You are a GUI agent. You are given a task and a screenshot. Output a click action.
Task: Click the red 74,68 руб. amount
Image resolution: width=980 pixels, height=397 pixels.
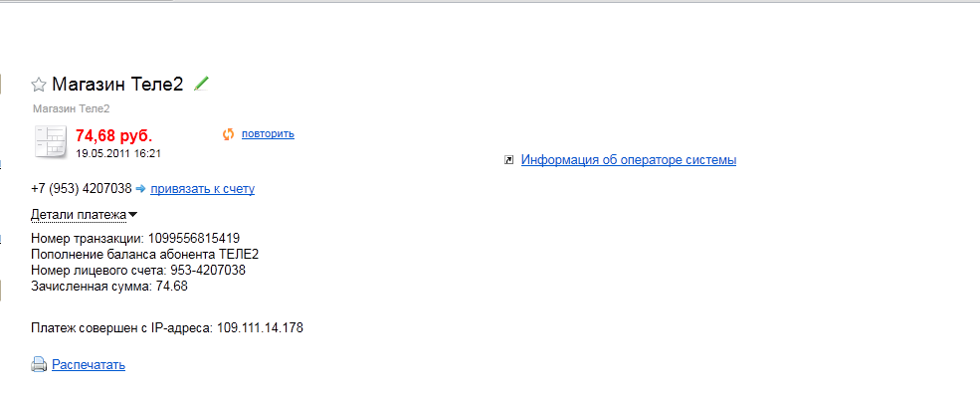(x=113, y=135)
